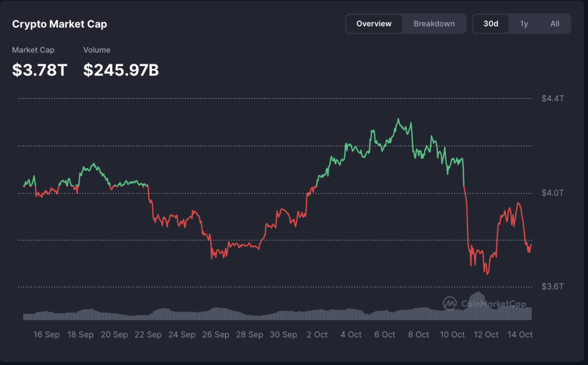Click the Volume label above $245.97B
588x365 pixels.
[97, 50]
